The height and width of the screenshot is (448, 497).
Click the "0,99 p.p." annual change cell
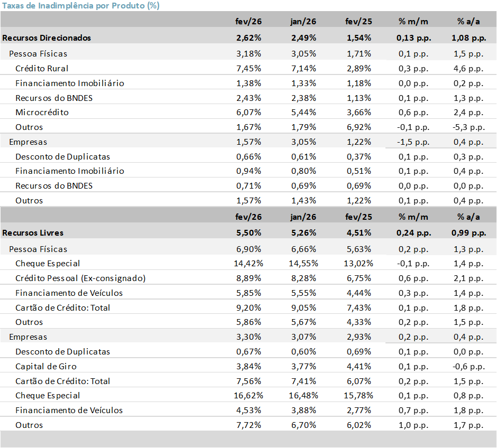click(x=468, y=232)
